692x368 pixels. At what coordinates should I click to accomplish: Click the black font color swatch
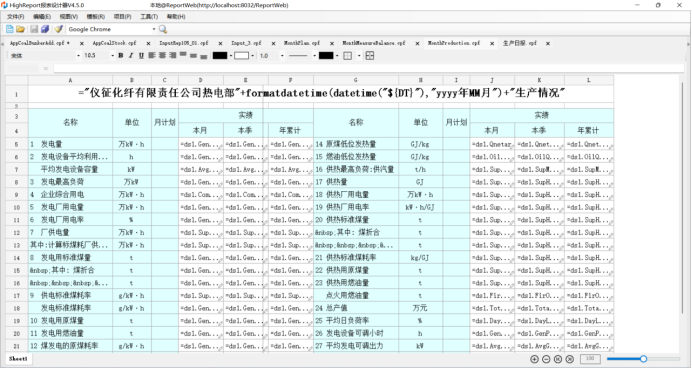pos(220,56)
